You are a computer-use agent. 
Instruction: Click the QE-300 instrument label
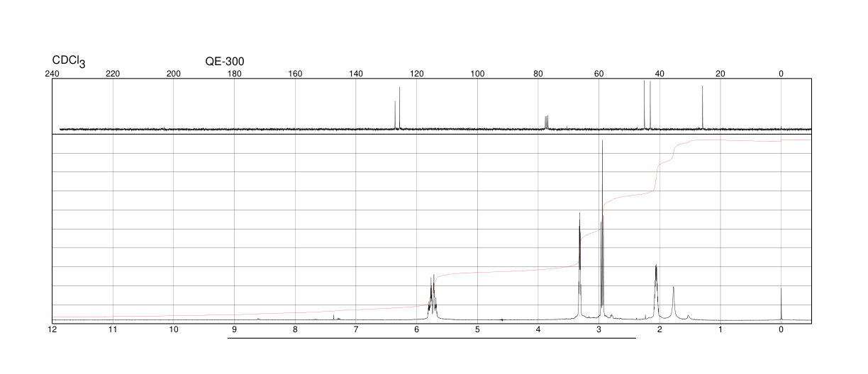(x=225, y=62)
